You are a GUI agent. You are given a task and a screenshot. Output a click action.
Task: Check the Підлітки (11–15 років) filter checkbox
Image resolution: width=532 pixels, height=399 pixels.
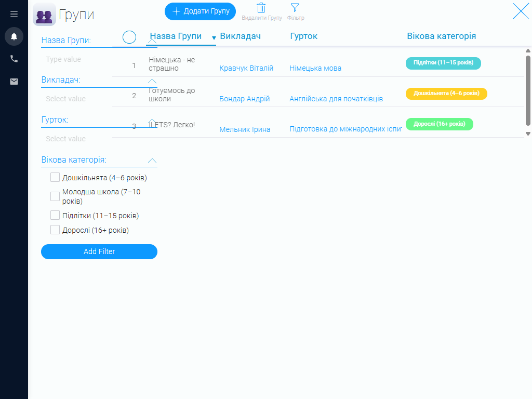pyautogui.click(x=55, y=215)
